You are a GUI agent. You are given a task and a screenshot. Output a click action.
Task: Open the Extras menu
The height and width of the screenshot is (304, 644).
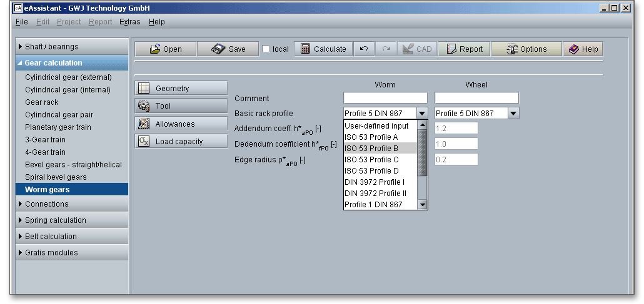130,22
